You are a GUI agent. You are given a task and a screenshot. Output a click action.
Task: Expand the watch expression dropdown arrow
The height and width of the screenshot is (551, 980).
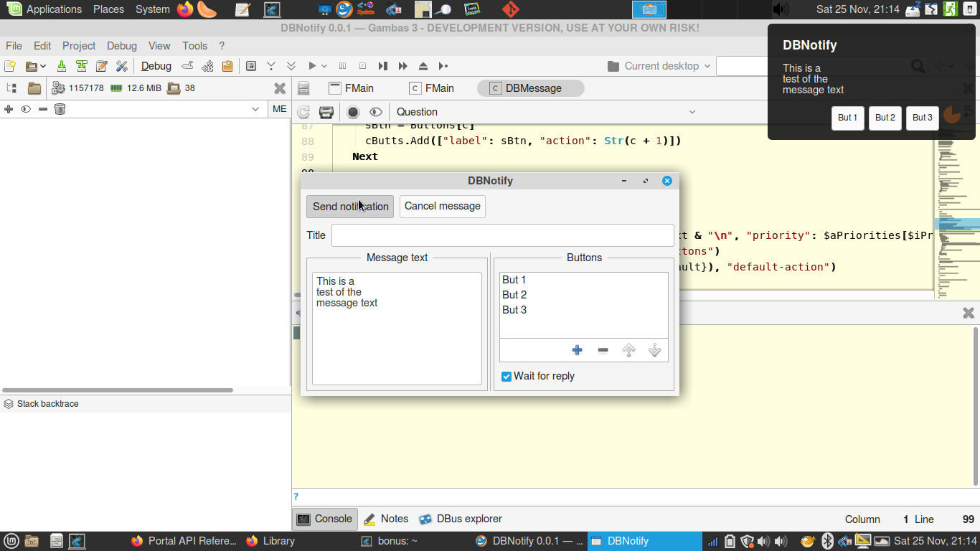coord(255,109)
